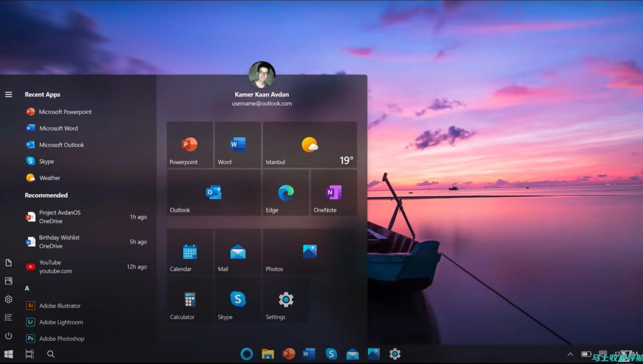Open Microsoft Outlook from Recent Apps
Image resolution: width=643 pixels, height=364 pixels.
(x=55, y=145)
